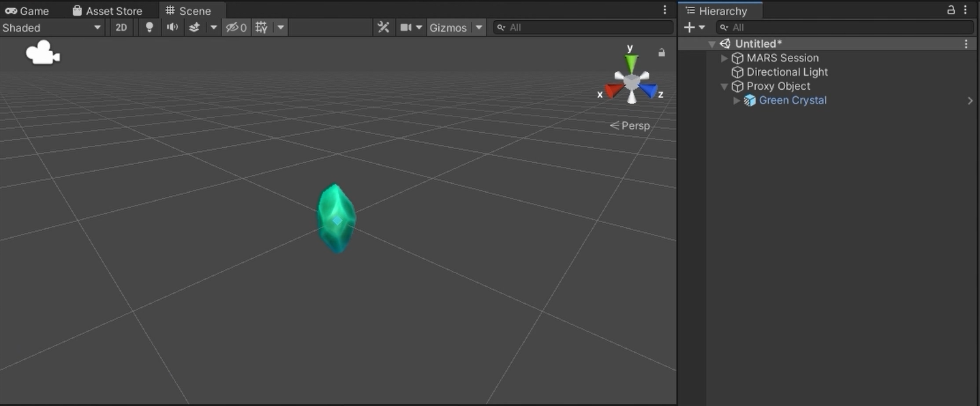980x406 pixels.
Task: Open the scene camera settings icon
Action: click(x=406, y=27)
